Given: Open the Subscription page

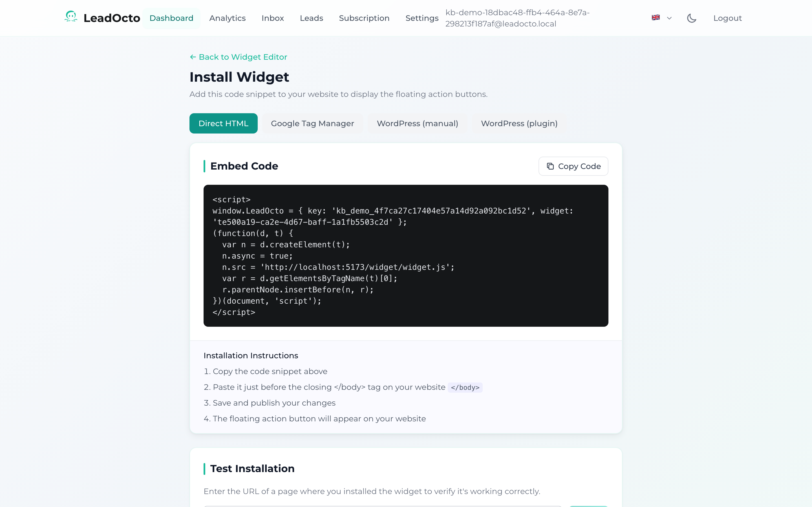Looking at the screenshot, I should pyautogui.click(x=364, y=18).
